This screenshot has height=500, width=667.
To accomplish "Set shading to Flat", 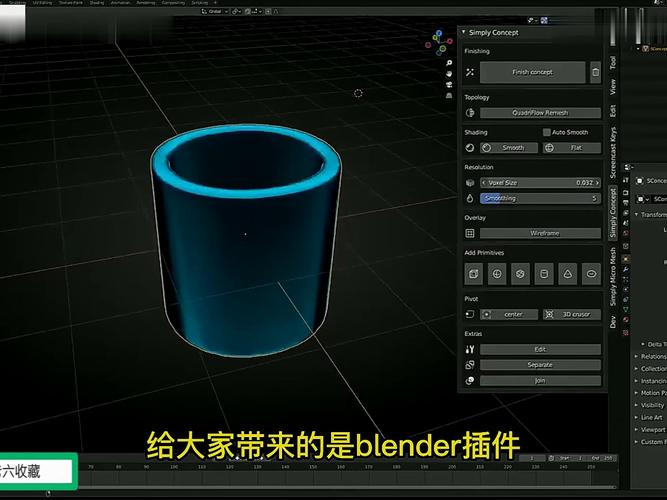I will click(x=572, y=148).
